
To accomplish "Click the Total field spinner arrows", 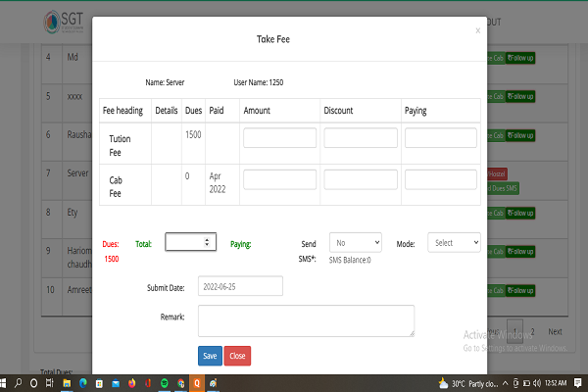I will (x=206, y=241).
